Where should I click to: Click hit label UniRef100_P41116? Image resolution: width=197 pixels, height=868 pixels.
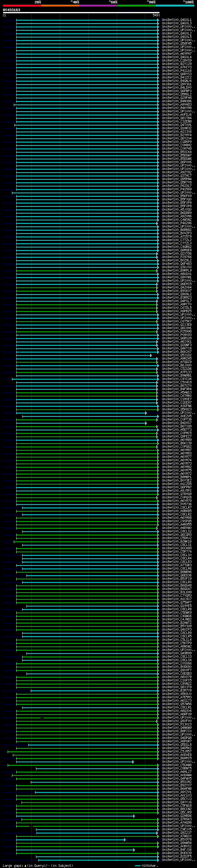pos(176,71)
